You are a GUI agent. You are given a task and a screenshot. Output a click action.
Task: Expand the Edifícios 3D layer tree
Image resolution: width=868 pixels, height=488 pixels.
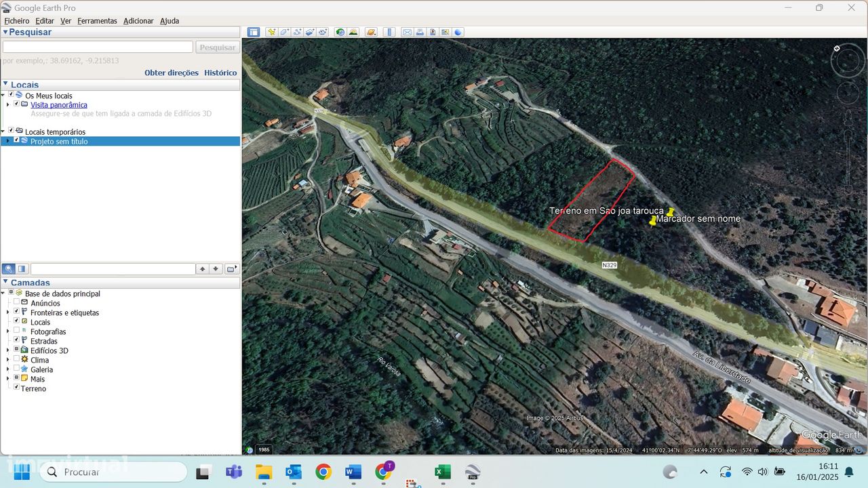(x=8, y=350)
